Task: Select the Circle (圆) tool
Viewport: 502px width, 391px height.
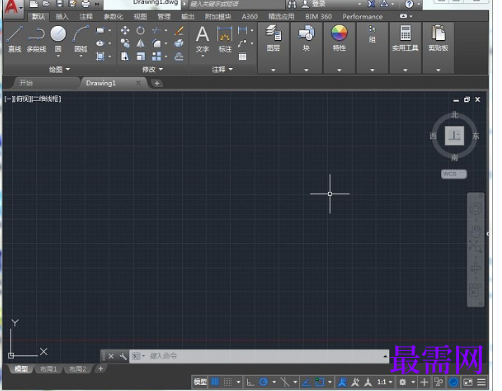Action: (58, 38)
